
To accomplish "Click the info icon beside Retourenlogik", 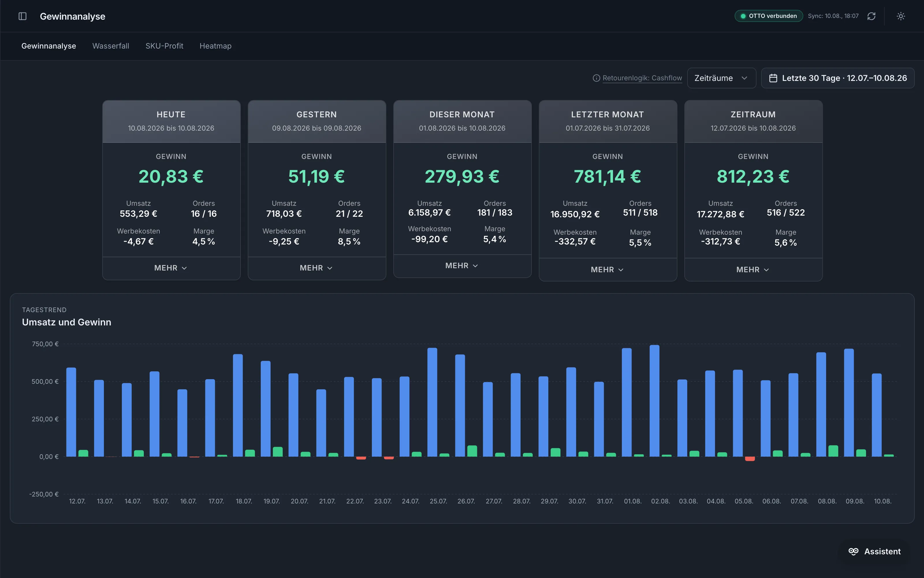I will [x=596, y=78].
